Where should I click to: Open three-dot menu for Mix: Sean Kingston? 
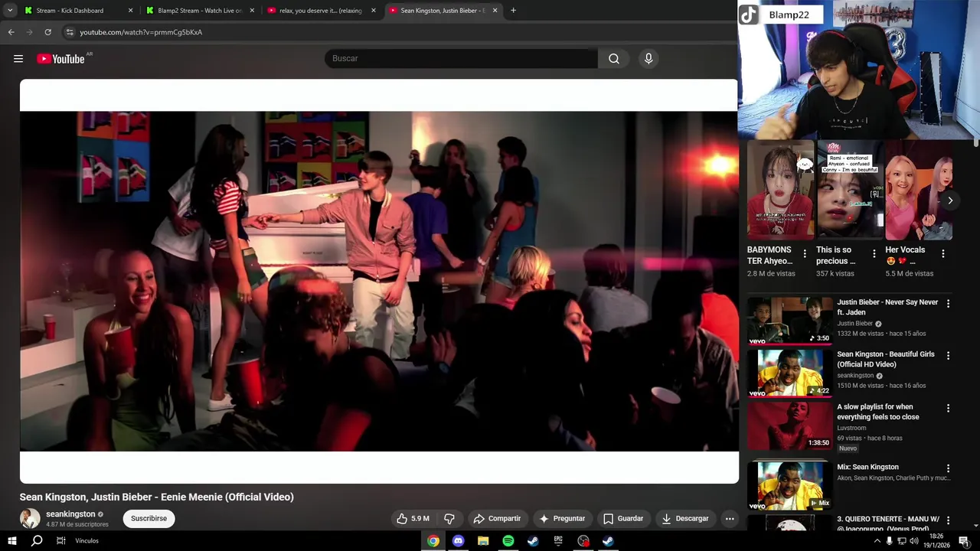pos(948,468)
